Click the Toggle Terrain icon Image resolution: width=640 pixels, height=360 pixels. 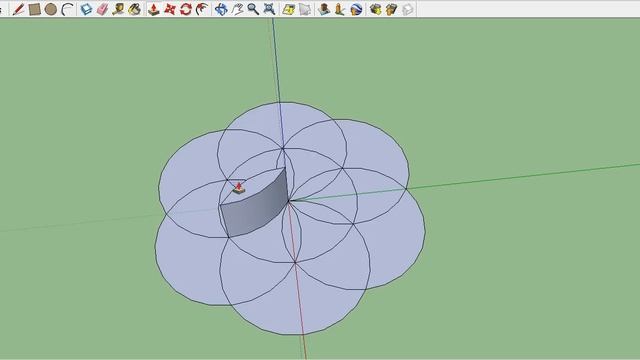coord(305,9)
